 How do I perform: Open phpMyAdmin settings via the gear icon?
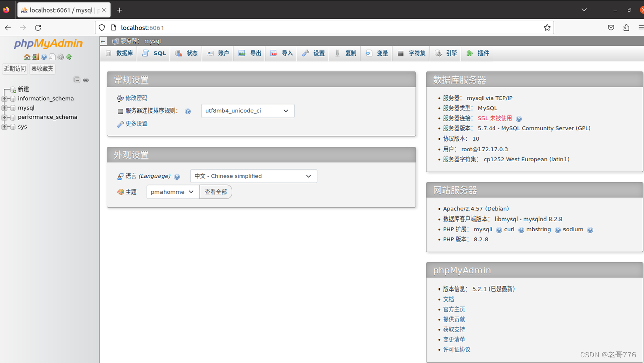[x=61, y=57]
